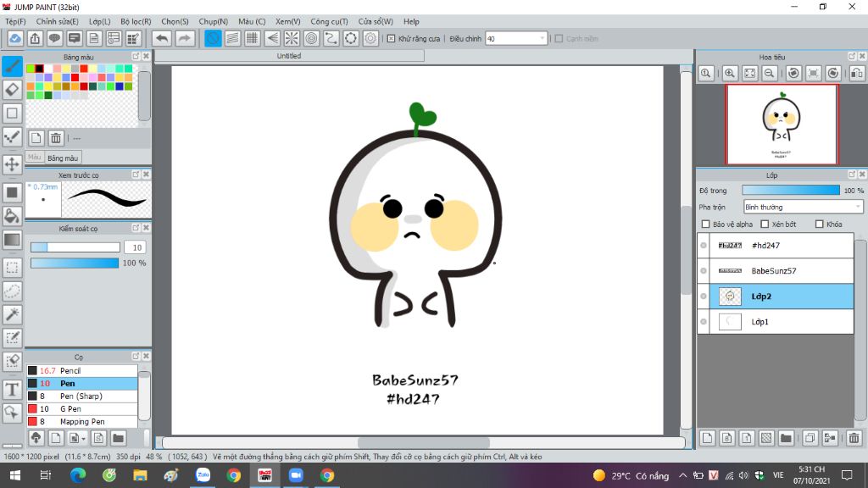Zoom out on the navigator
Screen dimensions: 868x488
[x=770, y=73]
